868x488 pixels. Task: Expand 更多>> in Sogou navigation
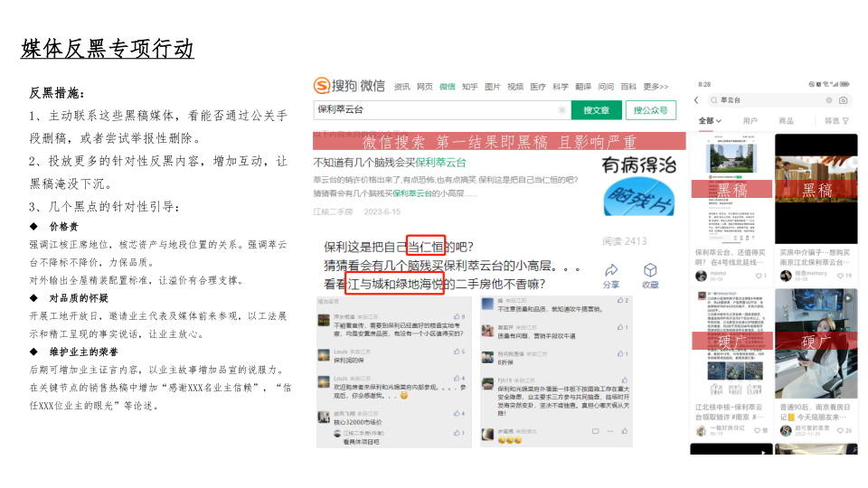tap(656, 87)
